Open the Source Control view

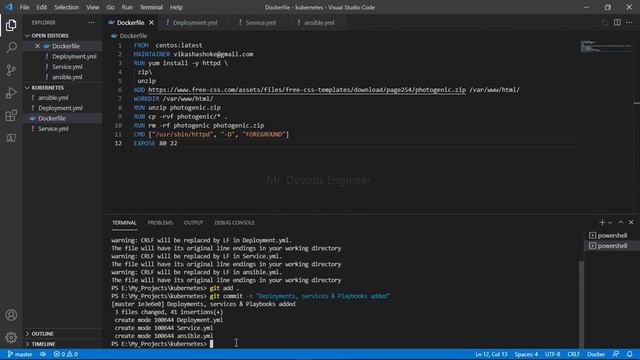(11, 70)
